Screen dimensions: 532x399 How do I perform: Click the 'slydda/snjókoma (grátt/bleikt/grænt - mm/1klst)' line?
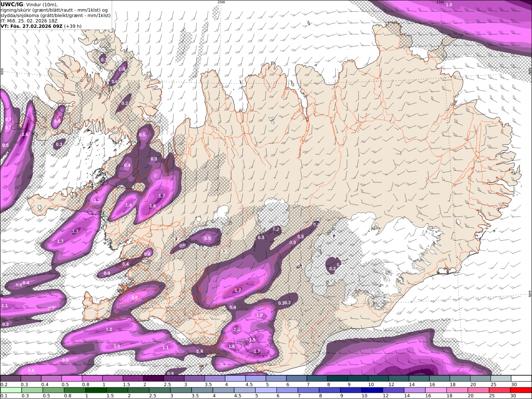56,15
